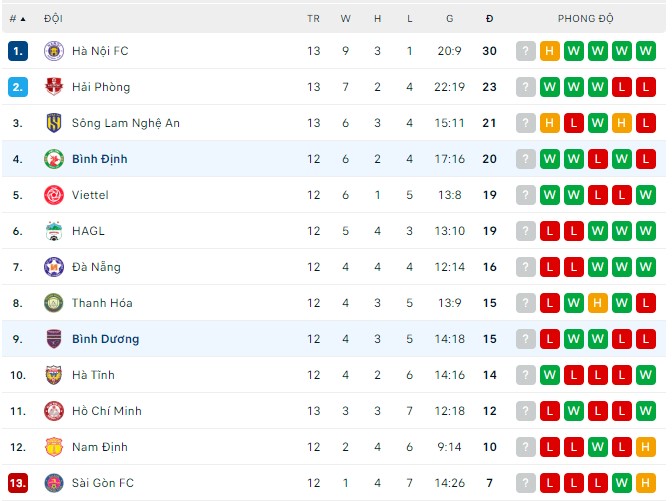Click the Viettel club logo

pyautogui.click(x=54, y=195)
